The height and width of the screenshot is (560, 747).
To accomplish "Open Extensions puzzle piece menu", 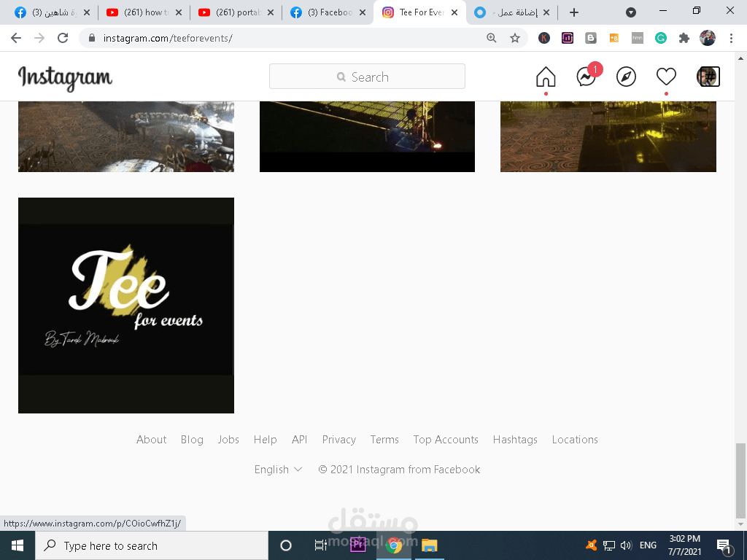I will tap(684, 38).
